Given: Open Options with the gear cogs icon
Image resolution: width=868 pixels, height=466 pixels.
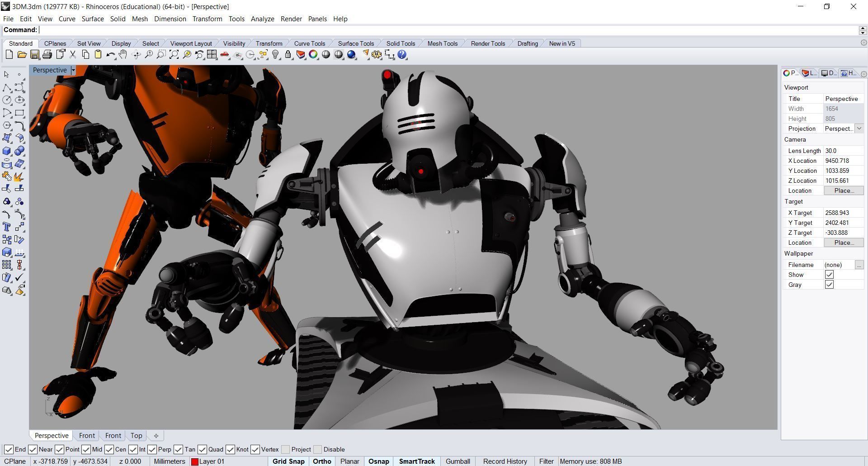Looking at the screenshot, I should click(377, 55).
